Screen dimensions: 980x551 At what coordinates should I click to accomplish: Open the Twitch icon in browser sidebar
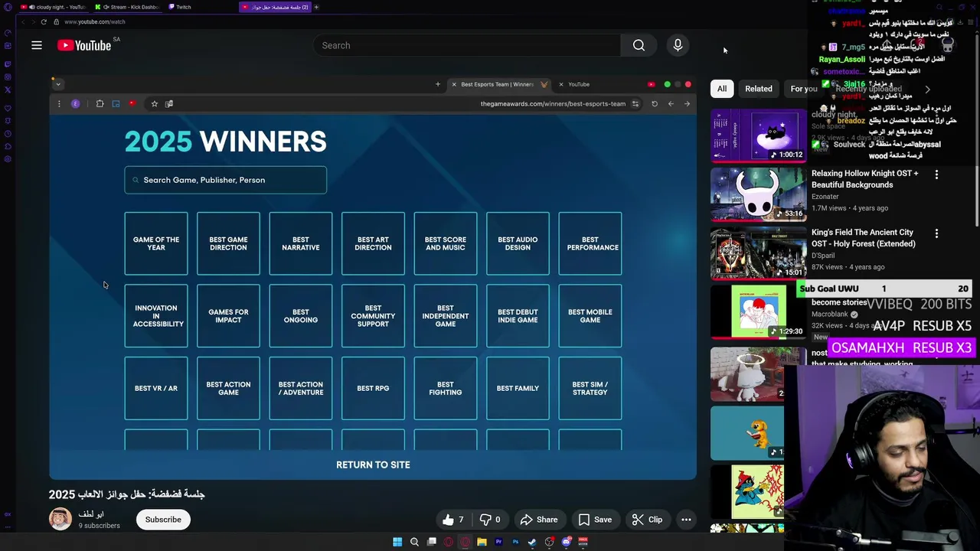click(x=8, y=64)
